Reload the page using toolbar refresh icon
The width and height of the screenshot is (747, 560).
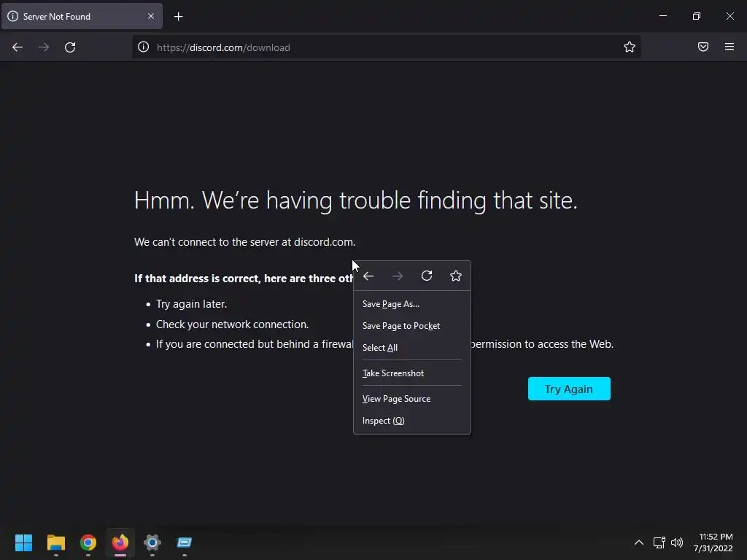tap(70, 47)
